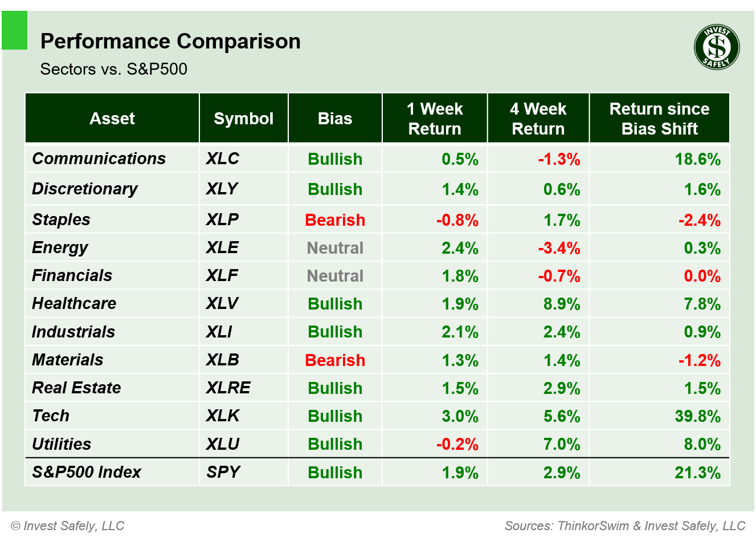
Task: Click the XLY symbol cell
Action: (x=222, y=189)
